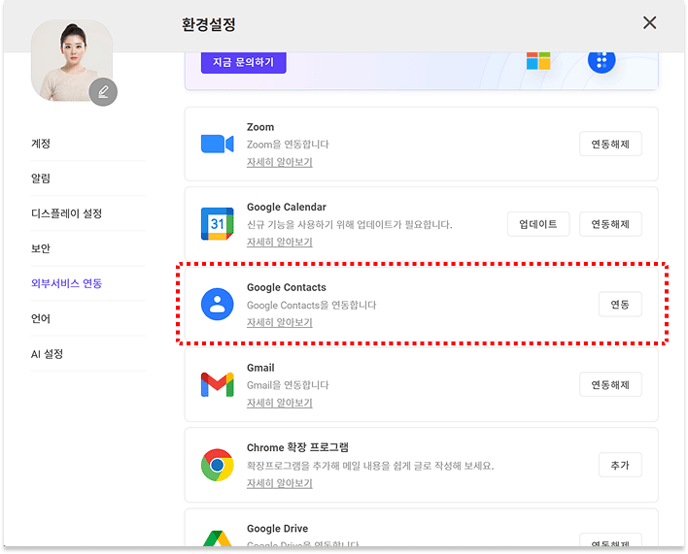Viewport: 688px width, 554px height.
Task: Click the Gmail envelope icon
Action: click(217, 385)
